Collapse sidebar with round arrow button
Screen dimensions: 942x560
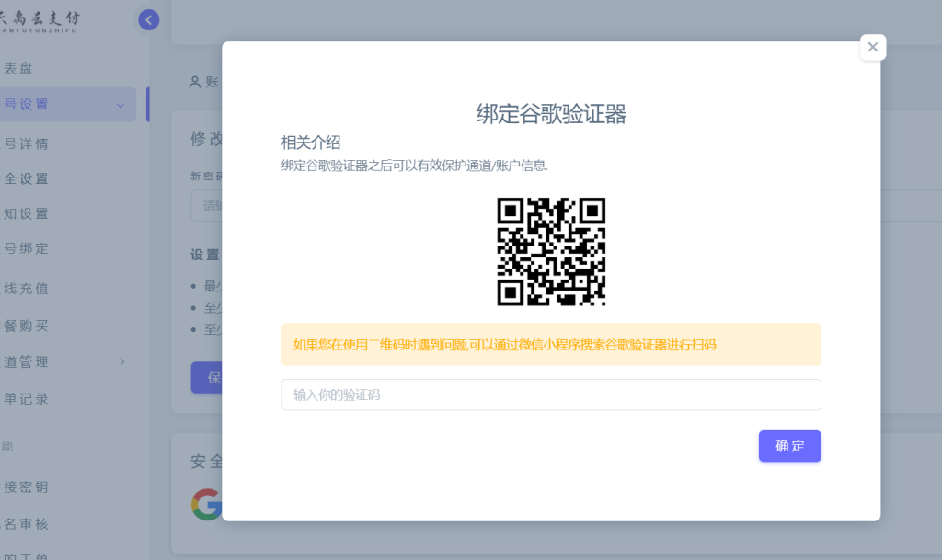point(148,19)
